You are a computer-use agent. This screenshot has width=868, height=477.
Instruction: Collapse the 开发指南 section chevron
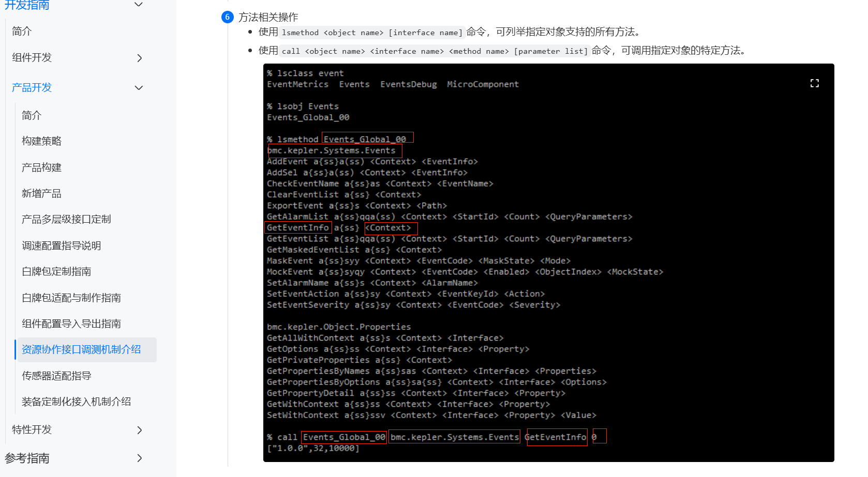point(138,5)
